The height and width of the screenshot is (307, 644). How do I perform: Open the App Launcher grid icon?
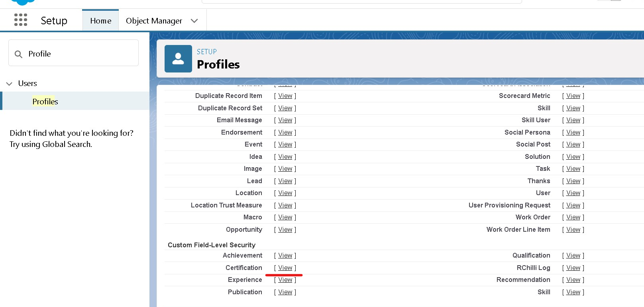[x=21, y=20]
